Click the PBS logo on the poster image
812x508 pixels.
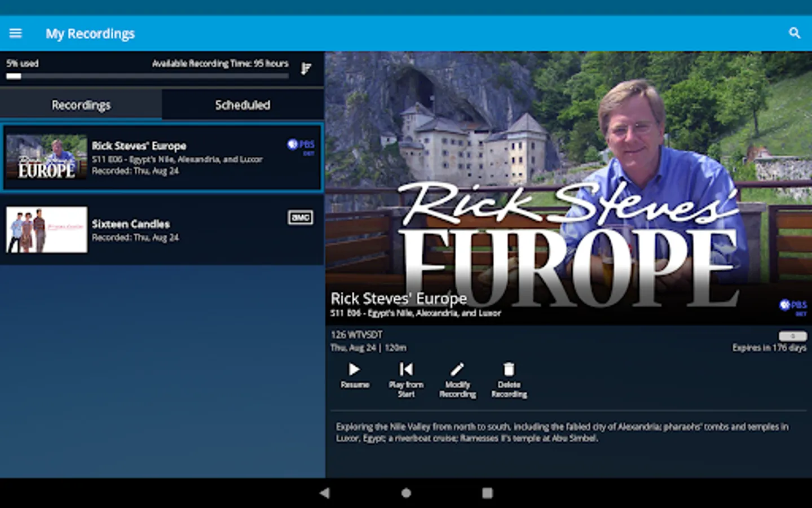coord(793,306)
